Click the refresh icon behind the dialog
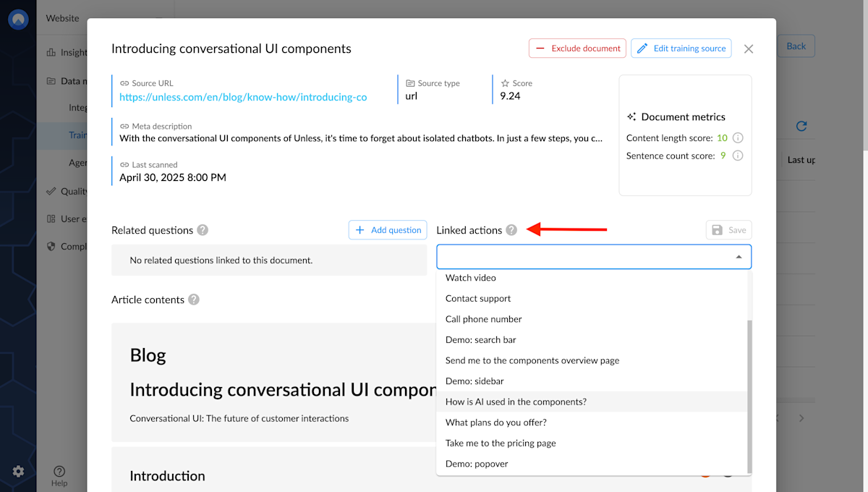The height and width of the screenshot is (492, 868). 801,126
